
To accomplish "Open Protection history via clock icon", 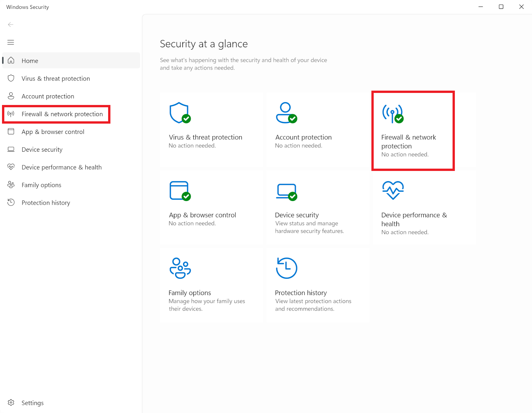I will click(x=11, y=202).
